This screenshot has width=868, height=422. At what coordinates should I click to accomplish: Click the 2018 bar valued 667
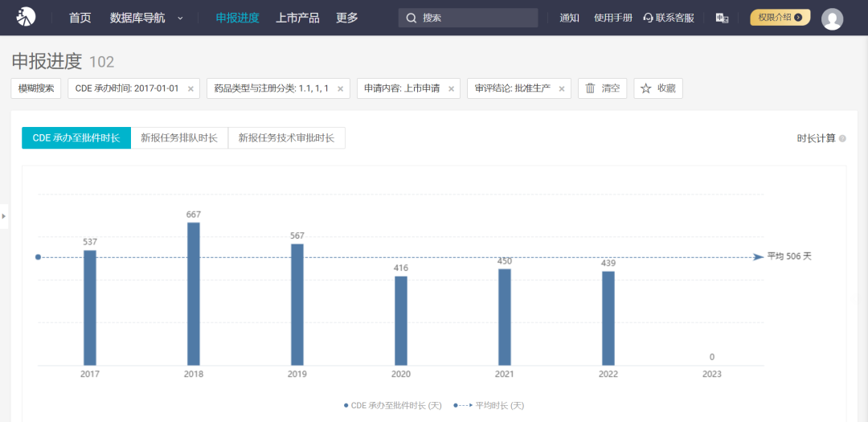(194, 294)
